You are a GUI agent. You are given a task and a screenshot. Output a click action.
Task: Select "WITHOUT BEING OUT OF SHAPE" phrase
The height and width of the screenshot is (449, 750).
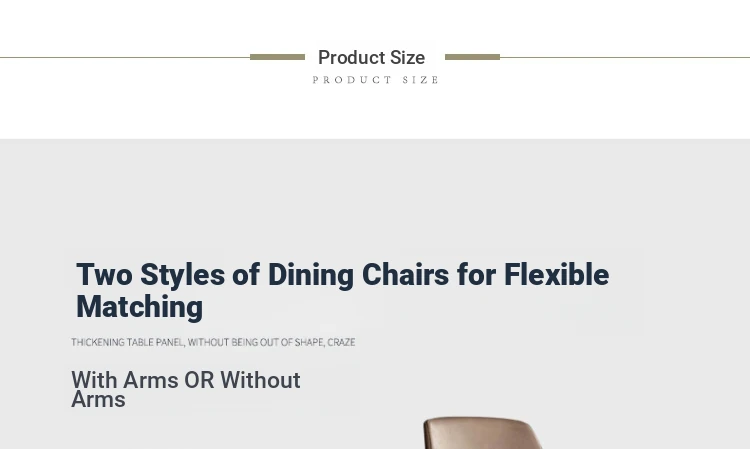(256, 342)
